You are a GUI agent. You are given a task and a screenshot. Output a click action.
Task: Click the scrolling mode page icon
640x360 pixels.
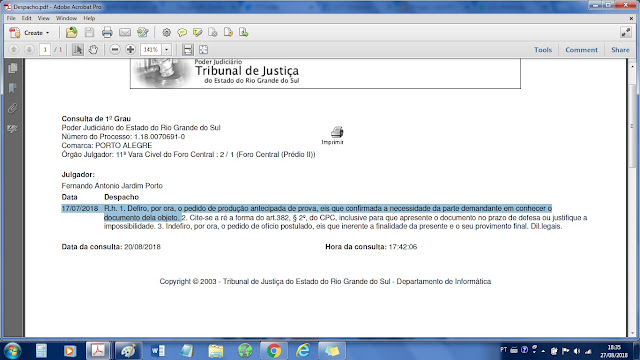188,50
